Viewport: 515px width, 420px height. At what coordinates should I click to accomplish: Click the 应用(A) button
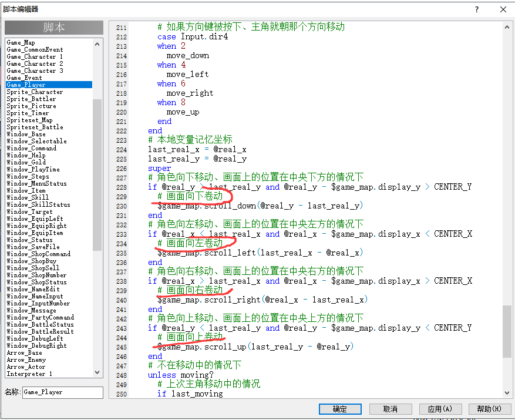[440, 409]
